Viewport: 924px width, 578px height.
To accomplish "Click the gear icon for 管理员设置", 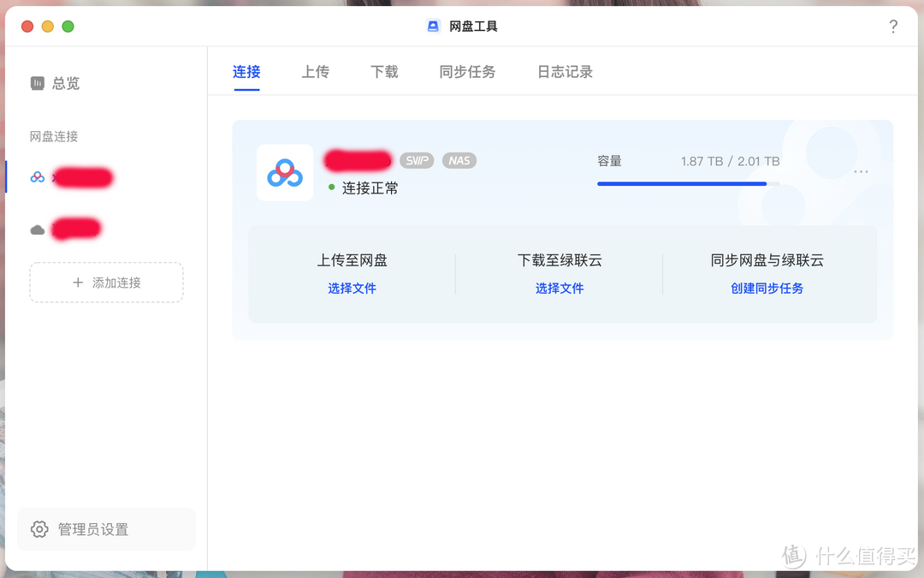I will pyautogui.click(x=39, y=529).
